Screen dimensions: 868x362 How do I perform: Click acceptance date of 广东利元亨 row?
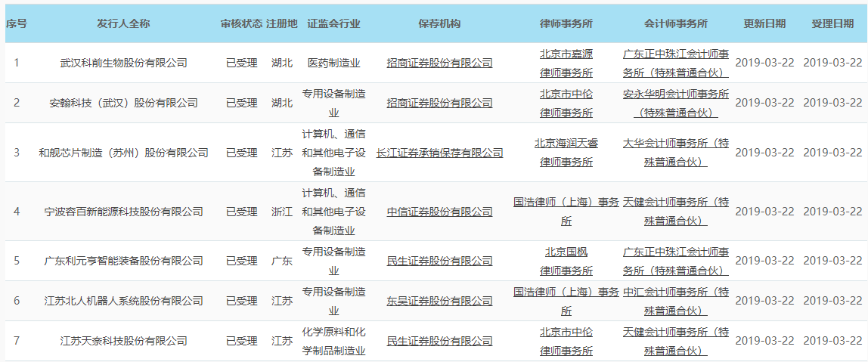point(832,261)
